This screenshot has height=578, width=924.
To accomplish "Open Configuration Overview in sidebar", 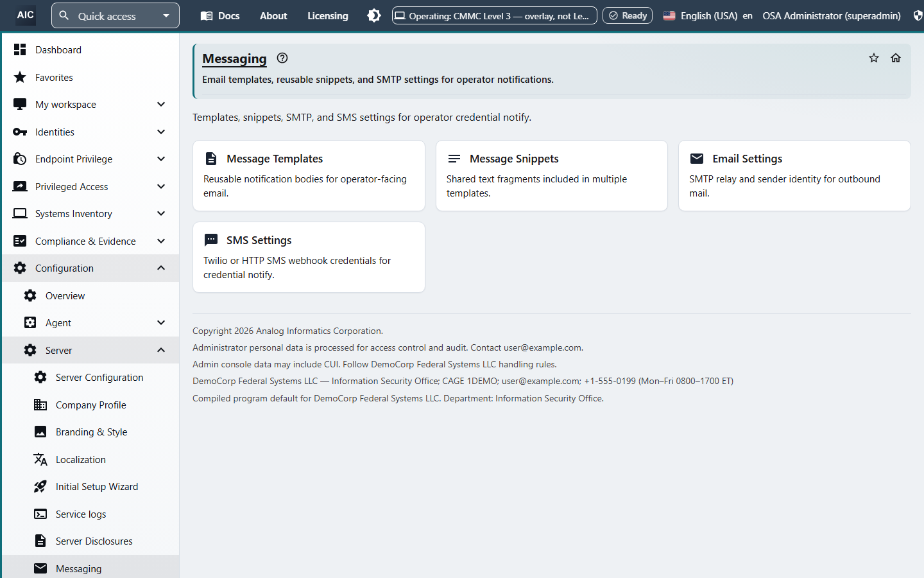I will [x=90, y=295].
